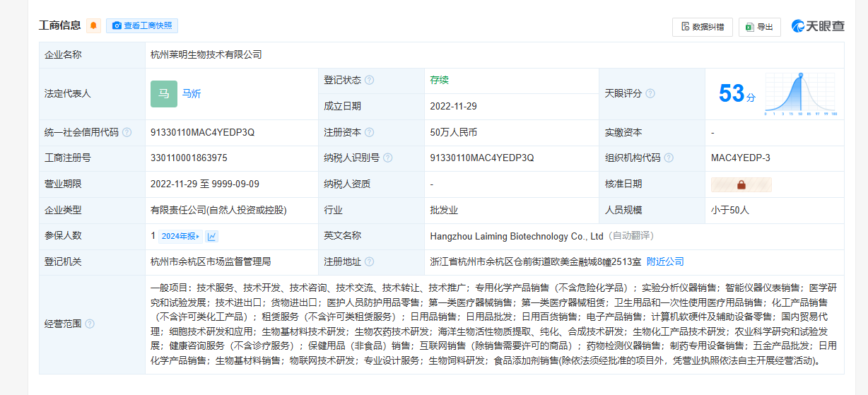Click the 53分 score value

737,93
